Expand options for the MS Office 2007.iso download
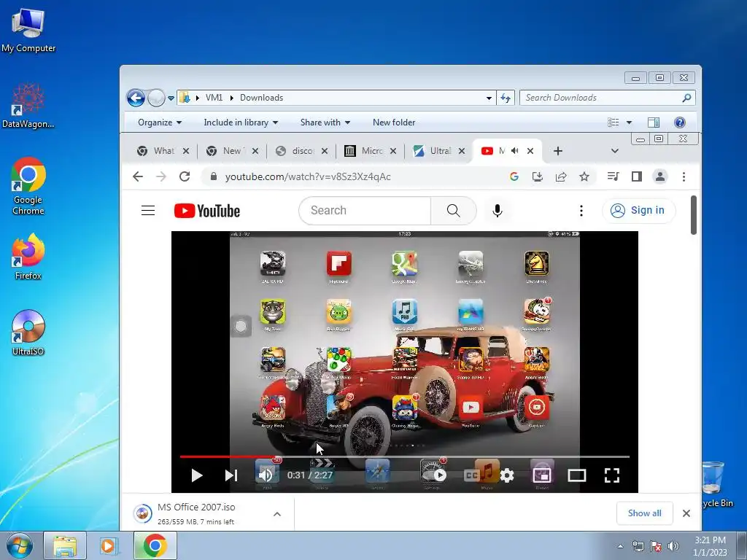 click(277, 514)
